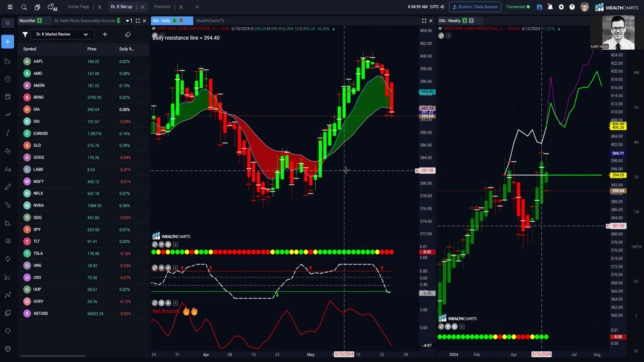Open the AI assistant icon
This screenshot has height=362, width=644.
pos(52,7)
